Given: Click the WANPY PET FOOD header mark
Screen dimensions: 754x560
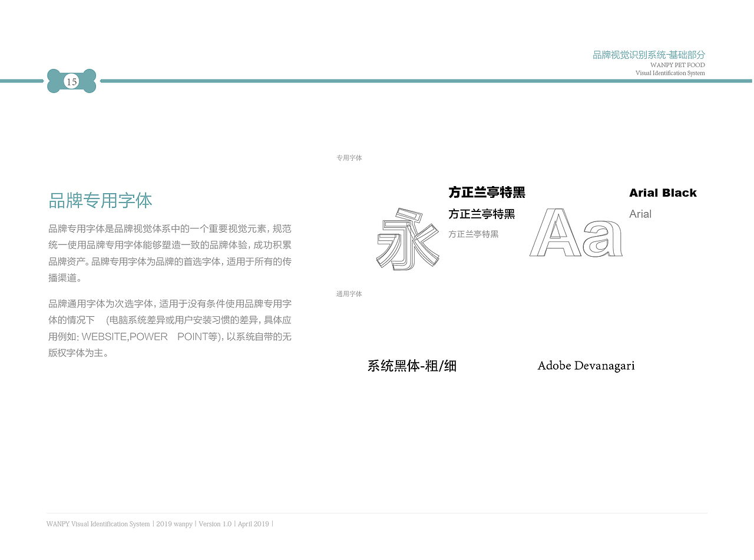Looking at the screenshot, I should coord(670,65).
